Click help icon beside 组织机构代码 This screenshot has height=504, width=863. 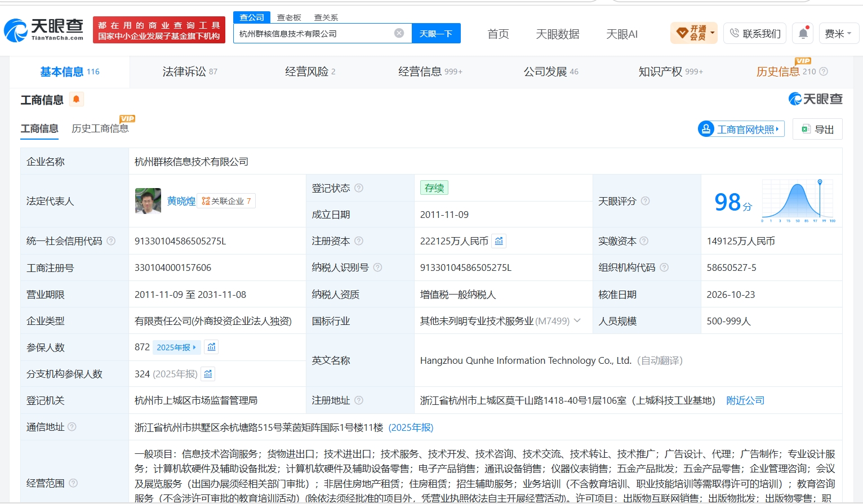(664, 267)
